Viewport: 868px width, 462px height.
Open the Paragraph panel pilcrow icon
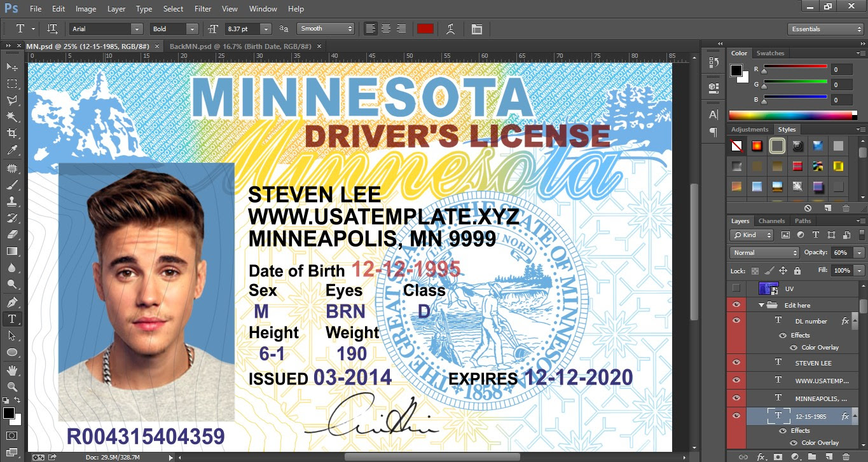coord(713,132)
